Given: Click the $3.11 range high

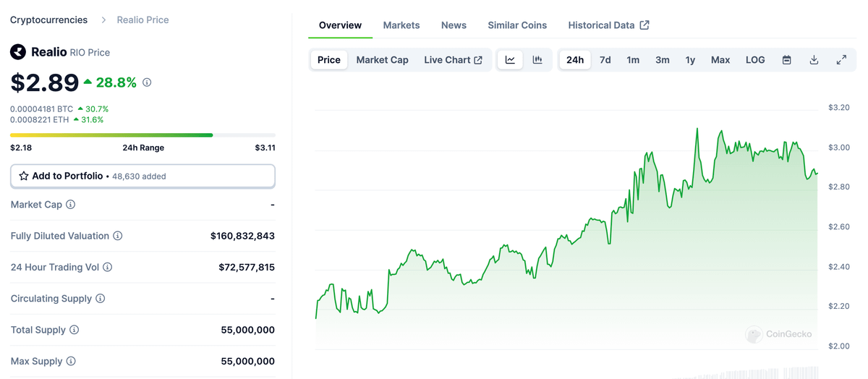Looking at the screenshot, I should tap(265, 148).
